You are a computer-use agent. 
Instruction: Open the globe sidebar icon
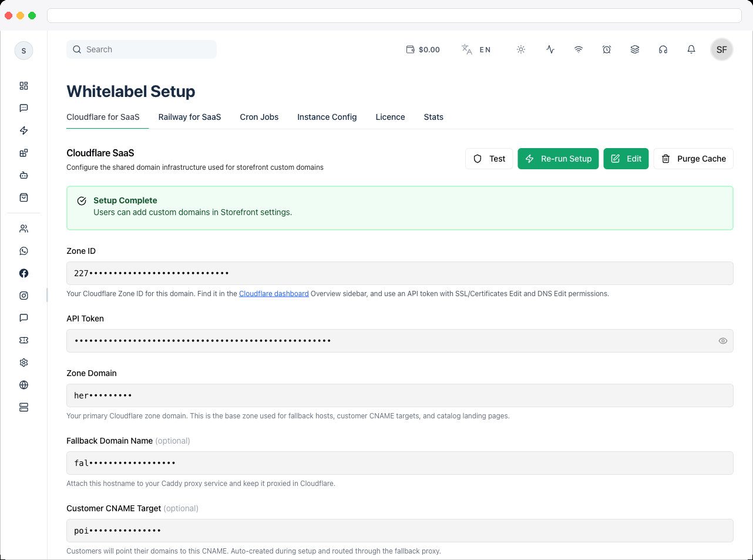[23, 385]
